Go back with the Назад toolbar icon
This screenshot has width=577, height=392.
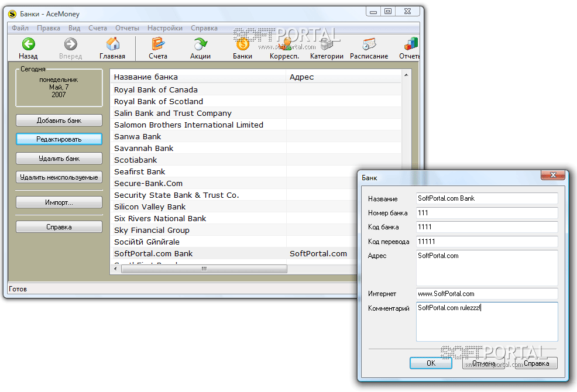point(28,44)
